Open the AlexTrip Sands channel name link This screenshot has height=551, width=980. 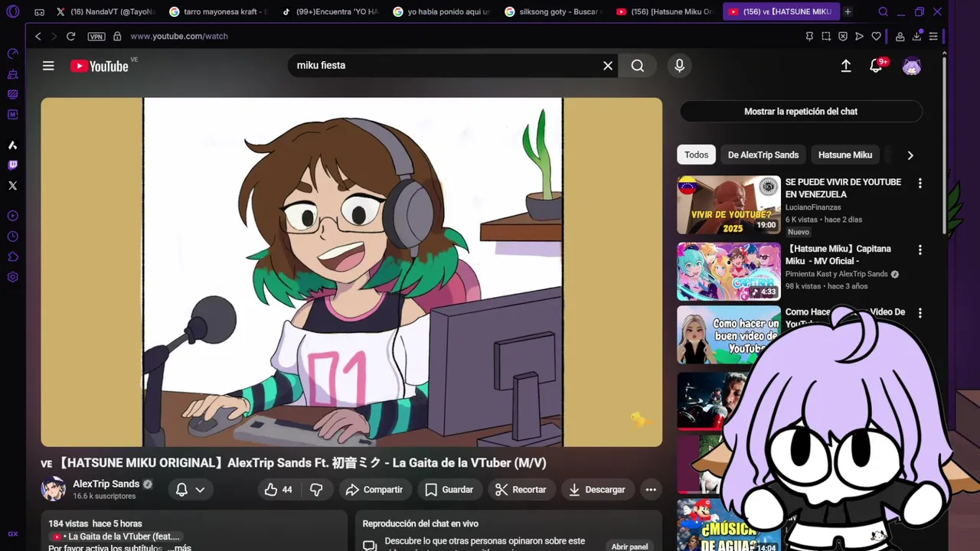tap(106, 484)
